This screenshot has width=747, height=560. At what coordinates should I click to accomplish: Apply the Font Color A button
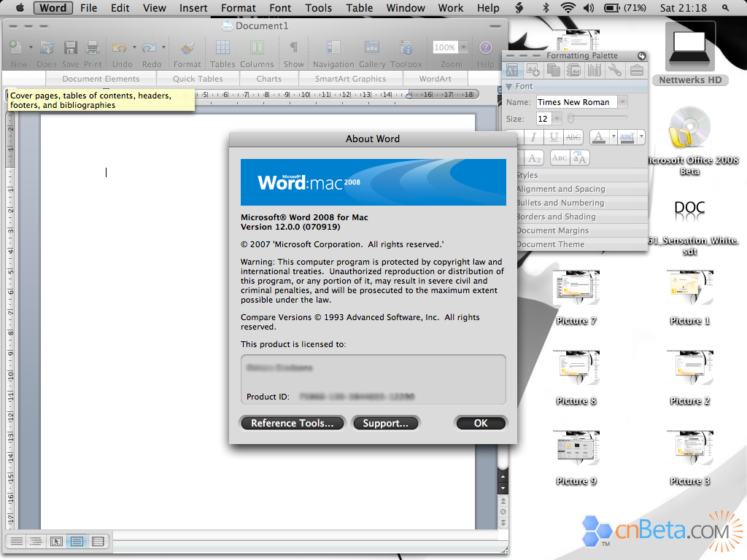tap(600, 137)
